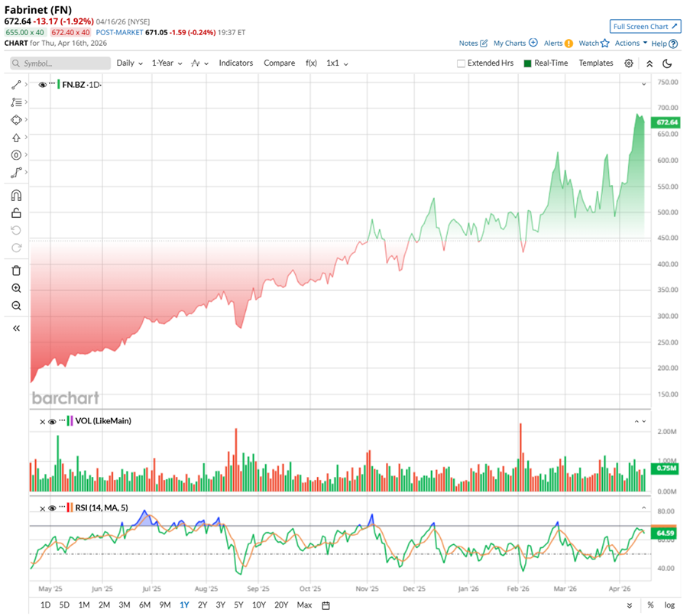Click the unlock padlock icon
Viewport: 690px width, 616px height.
tap(16, 213)
